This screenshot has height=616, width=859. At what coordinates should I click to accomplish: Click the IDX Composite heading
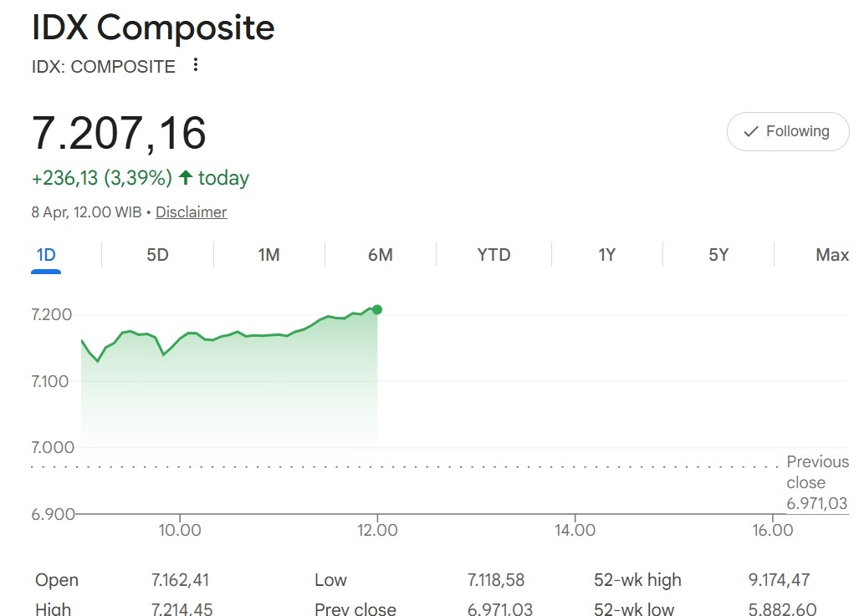tap(153, 28)
